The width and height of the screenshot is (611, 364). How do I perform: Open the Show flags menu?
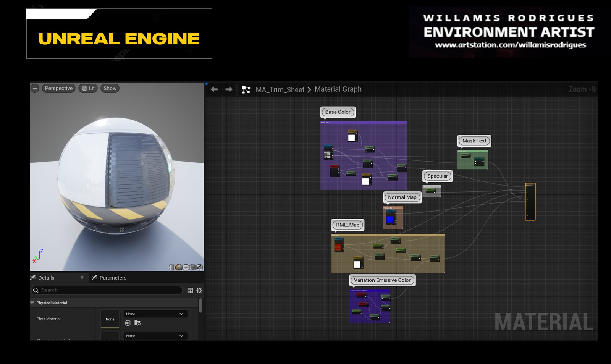110,88
